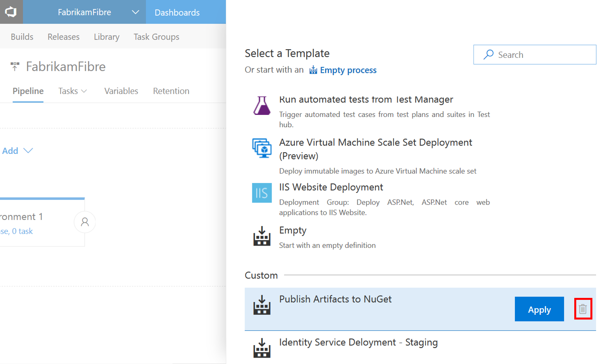Click the 'Deployment Group: Deploy ASP.Net' description
Viewport: 603px width, 364px height.
click(385, 207)
